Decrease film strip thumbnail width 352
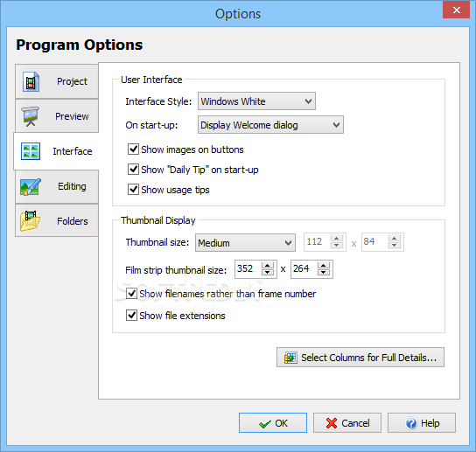 [268, 273]
